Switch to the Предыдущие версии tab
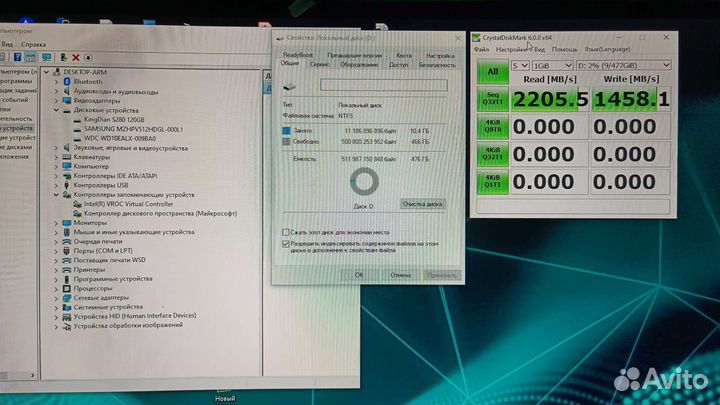This screenshot has height=405, width=720. pos(354,55)
